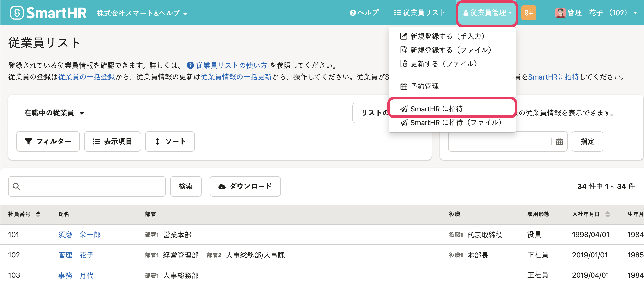
Task: Select 予約管理 from the menu
Action: (425, 86)
